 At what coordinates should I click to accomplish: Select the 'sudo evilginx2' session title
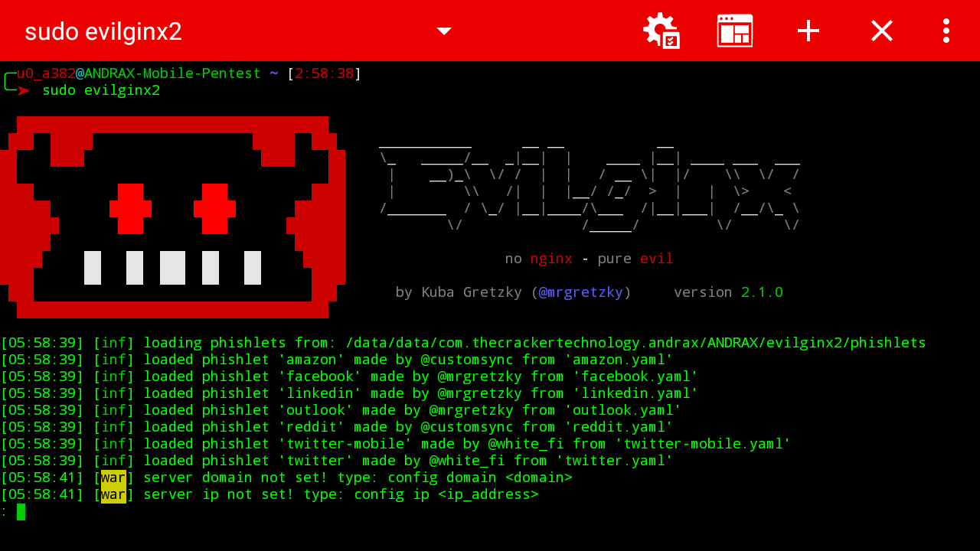pos(103,31)
